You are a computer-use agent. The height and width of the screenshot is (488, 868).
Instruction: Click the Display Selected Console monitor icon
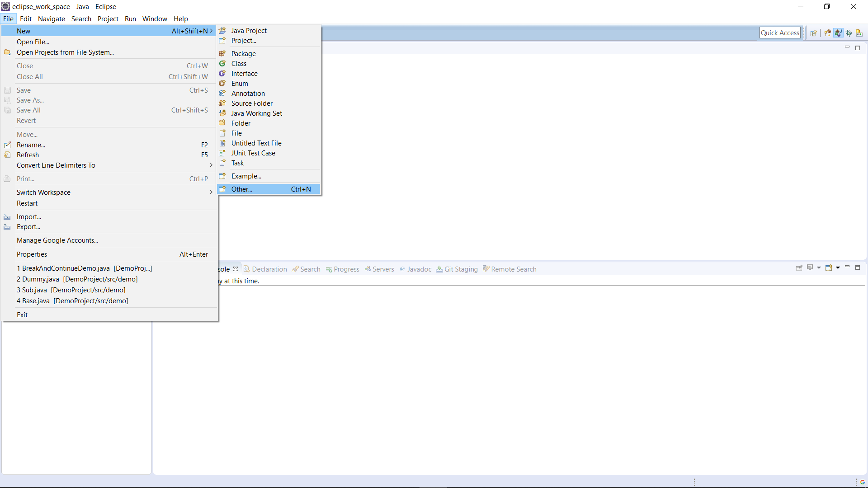coord(810,268)
